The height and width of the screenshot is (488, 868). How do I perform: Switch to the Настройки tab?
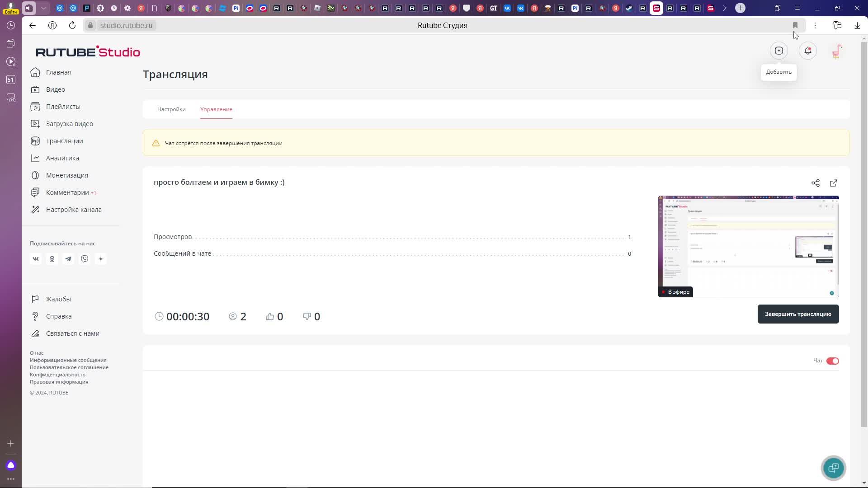coord(171,109)
